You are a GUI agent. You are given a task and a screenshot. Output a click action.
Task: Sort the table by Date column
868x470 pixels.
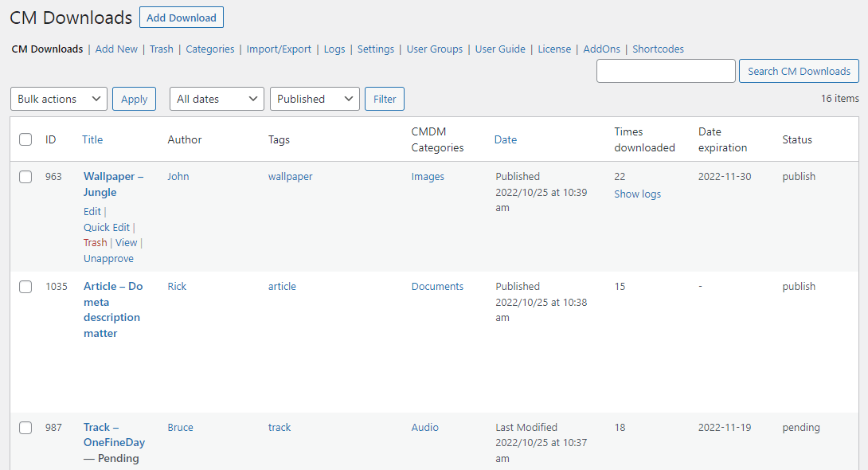506,139
